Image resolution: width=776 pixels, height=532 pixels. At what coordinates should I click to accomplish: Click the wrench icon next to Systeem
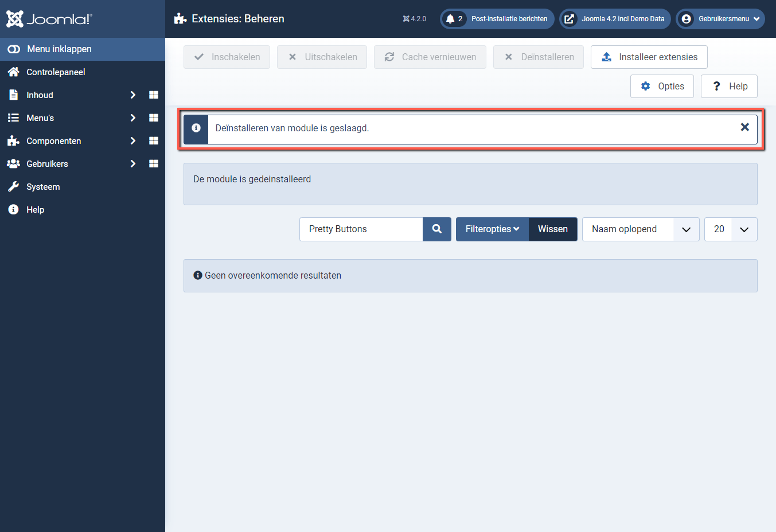click(13, 186)
